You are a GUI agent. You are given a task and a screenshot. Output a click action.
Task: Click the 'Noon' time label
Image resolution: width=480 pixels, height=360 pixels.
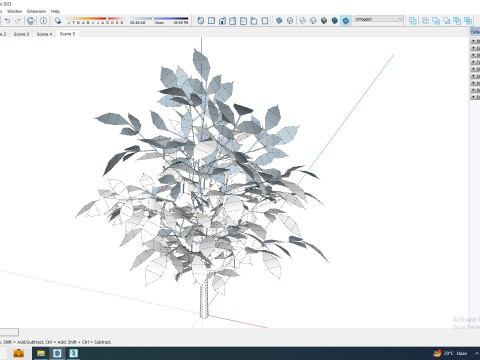coord(159,23)
